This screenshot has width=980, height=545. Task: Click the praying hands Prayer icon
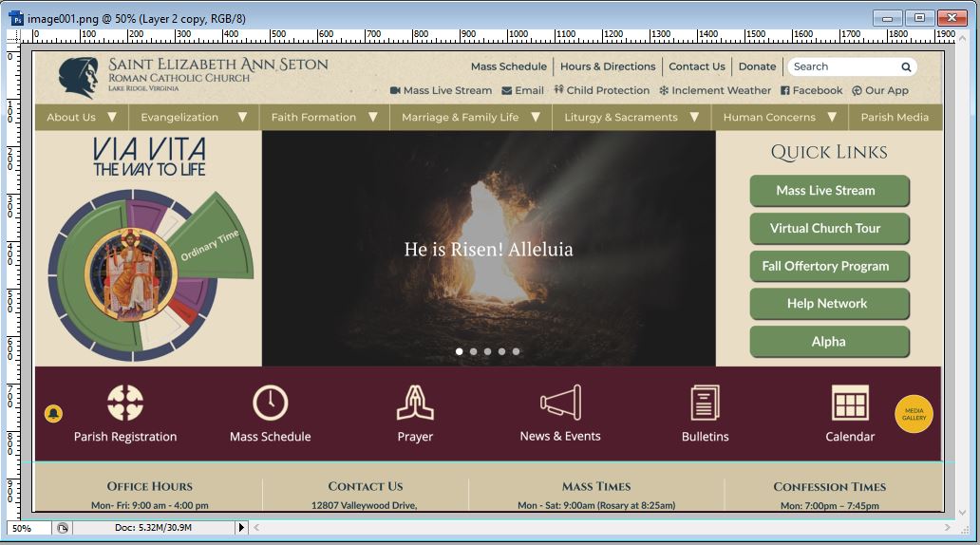(x=415, y=403)
